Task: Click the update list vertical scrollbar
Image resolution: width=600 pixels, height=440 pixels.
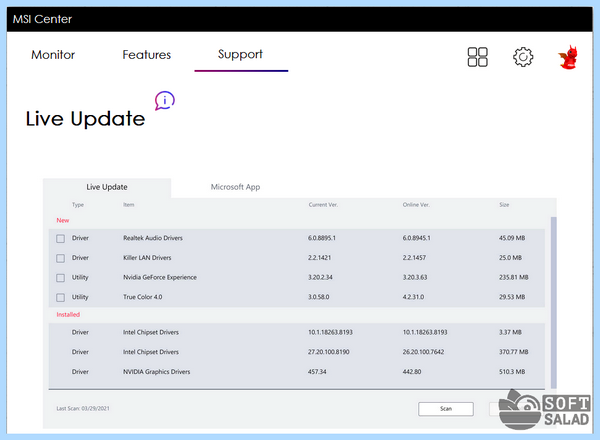Action: click(553, 302)
